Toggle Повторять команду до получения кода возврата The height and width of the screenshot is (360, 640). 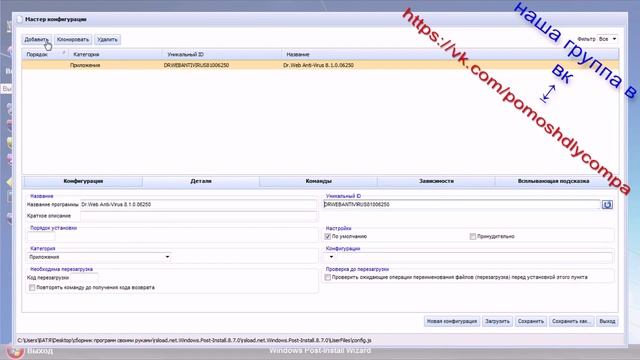[x=32, y=287]
